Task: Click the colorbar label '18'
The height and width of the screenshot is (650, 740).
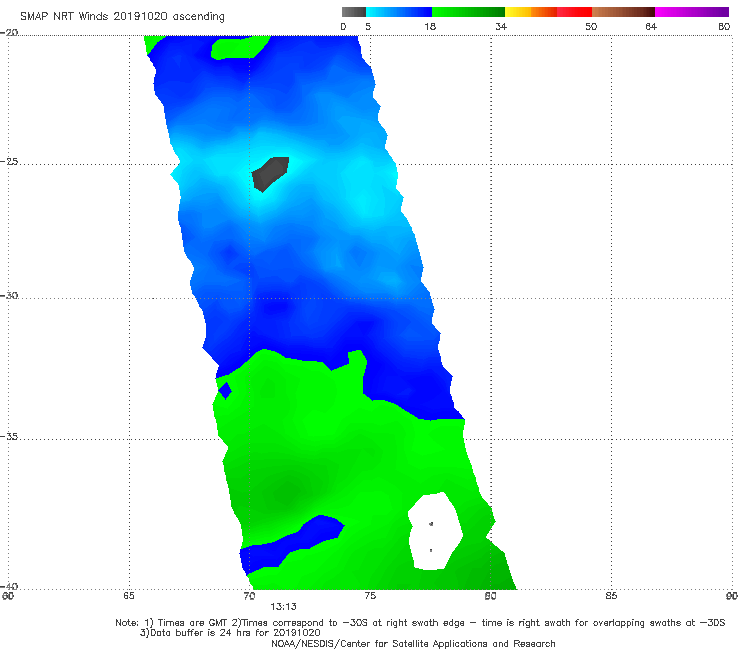Action: (x=430, y=26)
